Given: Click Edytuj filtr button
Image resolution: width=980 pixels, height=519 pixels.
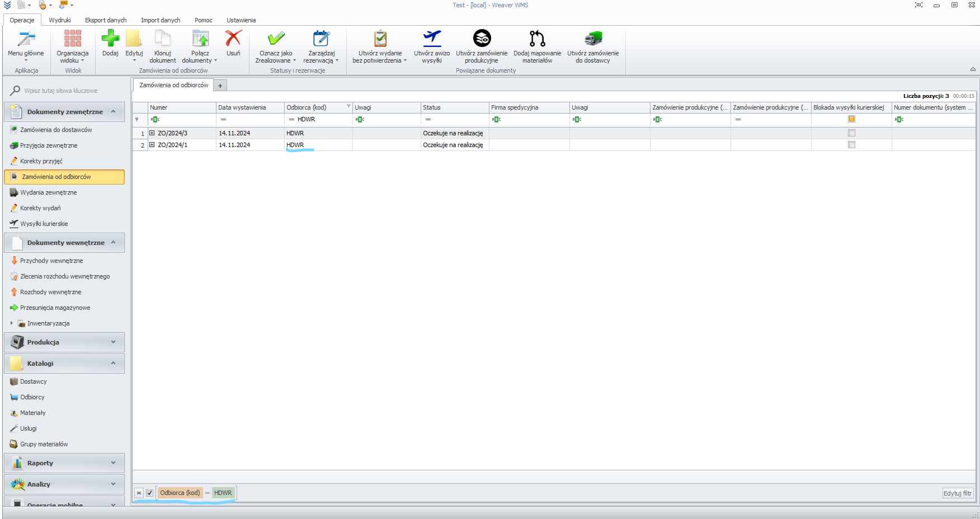Looking at the screenshot, I should point(958,493).
